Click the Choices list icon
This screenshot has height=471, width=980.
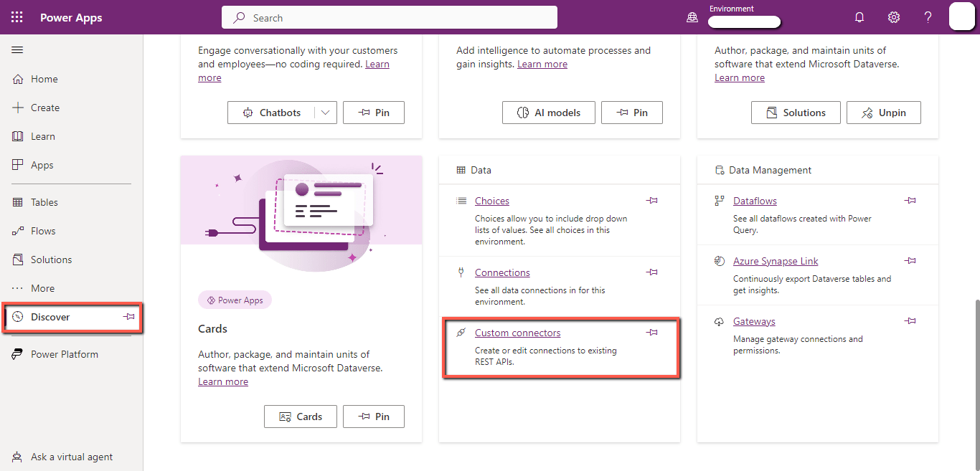coord(461,201)
